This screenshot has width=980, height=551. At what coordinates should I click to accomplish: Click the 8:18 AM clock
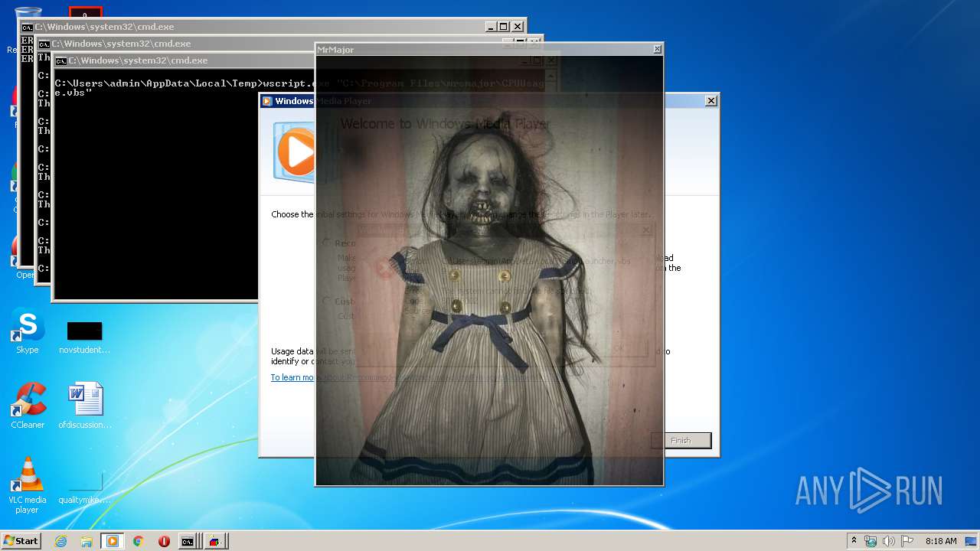(941, 541)
